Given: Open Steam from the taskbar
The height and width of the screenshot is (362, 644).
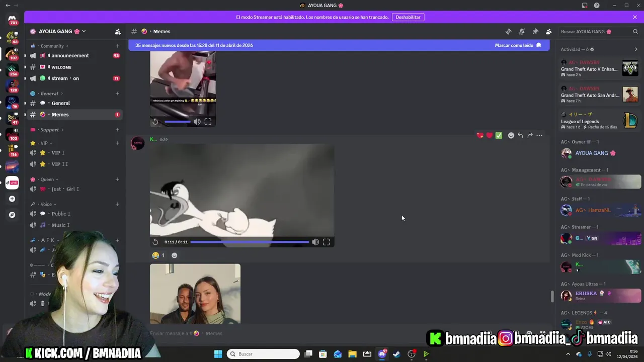Looking at the screenshot, I should tap(397, 354).
